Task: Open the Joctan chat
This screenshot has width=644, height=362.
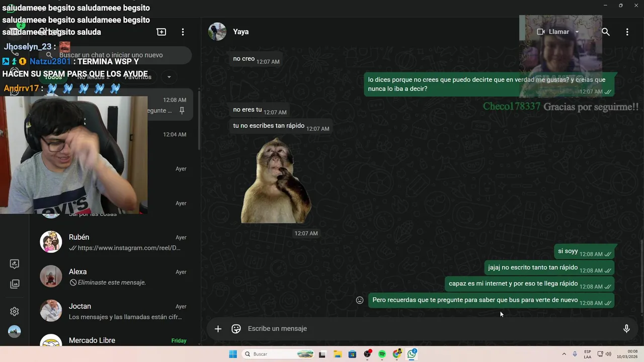Action: [115, 311]
